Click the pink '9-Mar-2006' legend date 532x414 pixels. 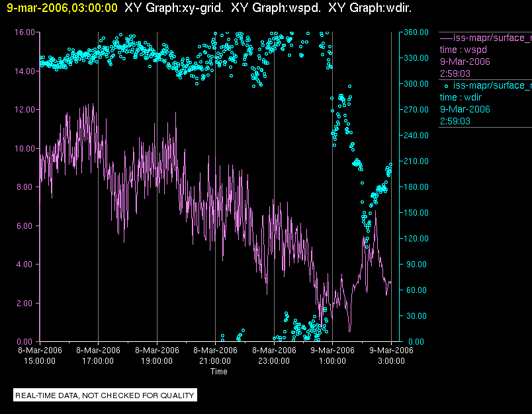pyautogui.click(x=465, y=62)
